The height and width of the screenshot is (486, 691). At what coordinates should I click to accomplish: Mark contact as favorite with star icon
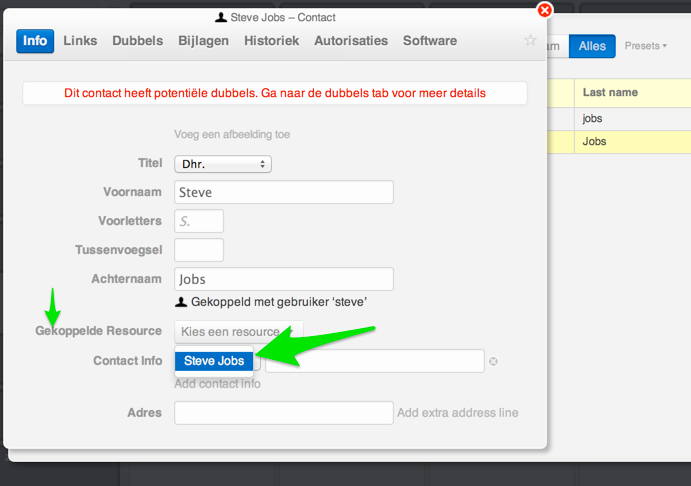click(531, 41)
